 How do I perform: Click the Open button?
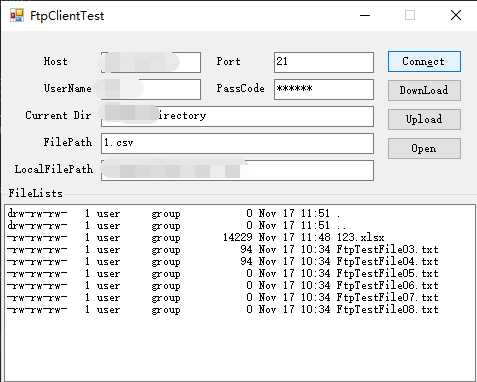(424, 149)
